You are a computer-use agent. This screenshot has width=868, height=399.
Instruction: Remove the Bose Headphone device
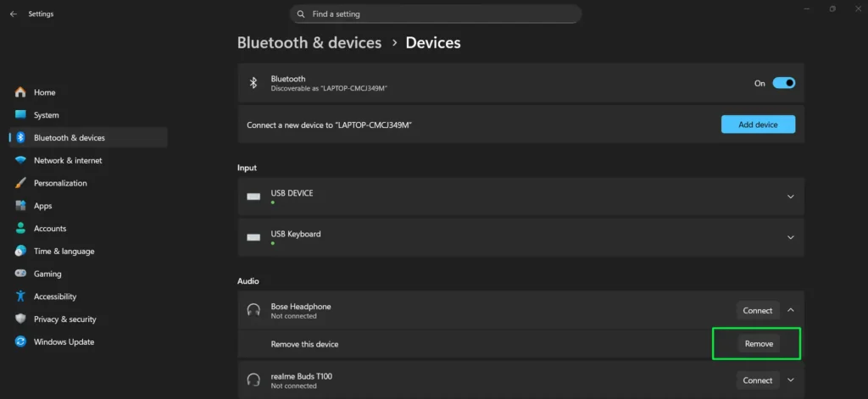pyautogui.click(x=758, y=344)
